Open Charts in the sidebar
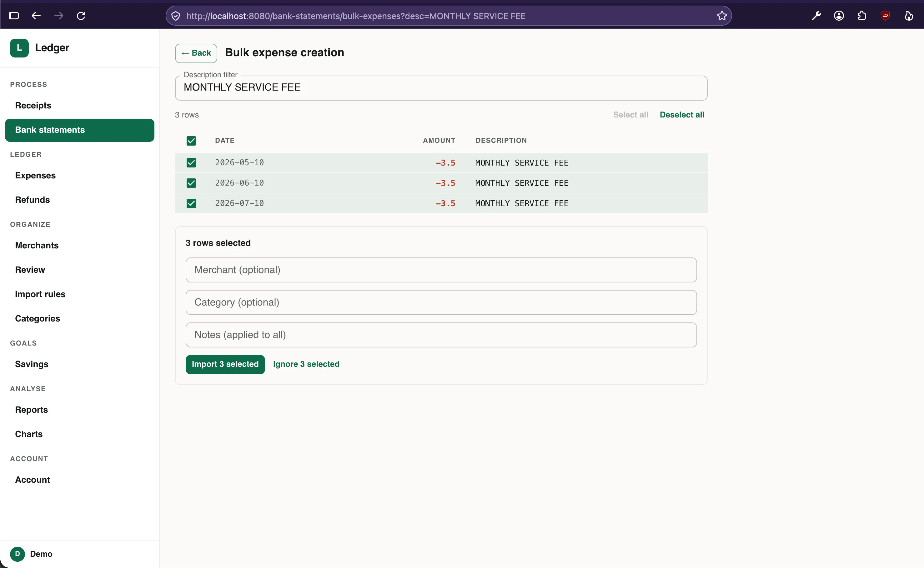Image resolution: width=924 pixels, height=568 pixels. pos(80,434)
